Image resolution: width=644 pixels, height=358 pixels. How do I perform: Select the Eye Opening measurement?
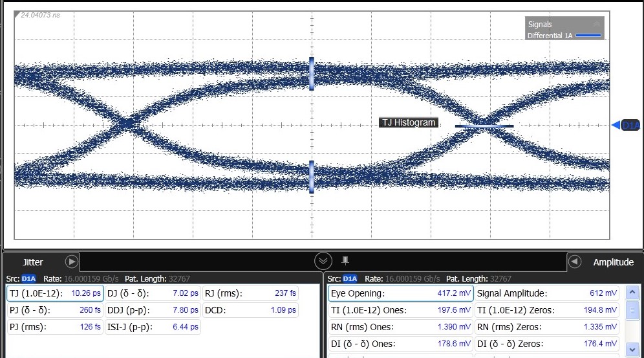400,293
